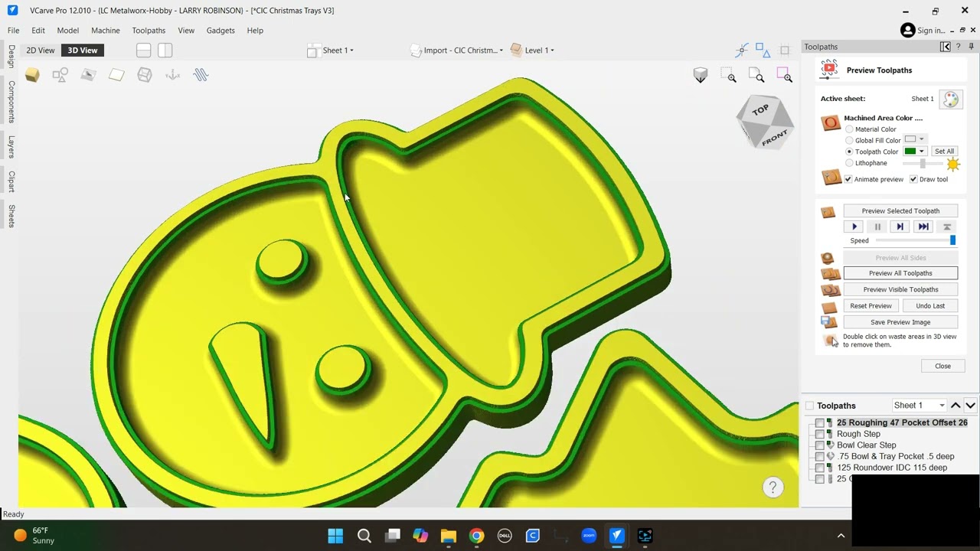Click the yellow material block icon in view toolbar
The height and width of the screenshot is (551, 980).
[x=32, y=74]
